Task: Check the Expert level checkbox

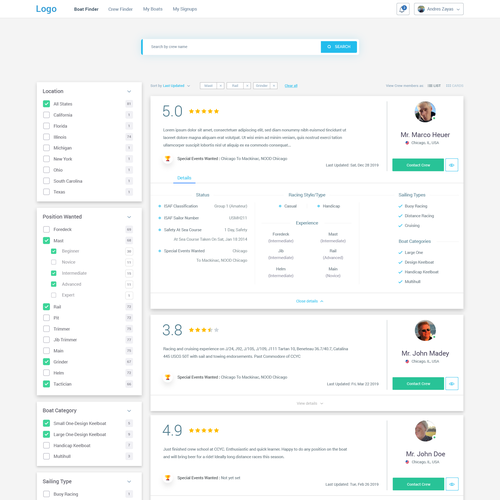Action: 53,295
